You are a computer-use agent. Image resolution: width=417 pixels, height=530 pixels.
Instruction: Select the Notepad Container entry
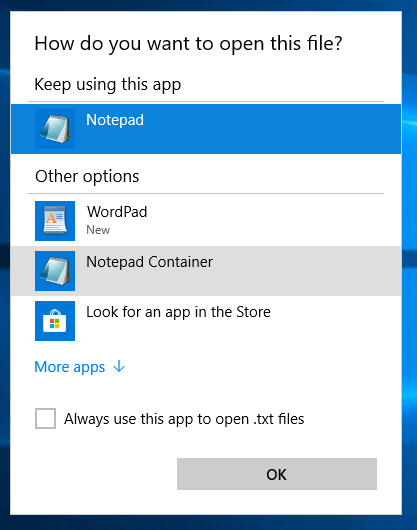click(x=206, y=271)
